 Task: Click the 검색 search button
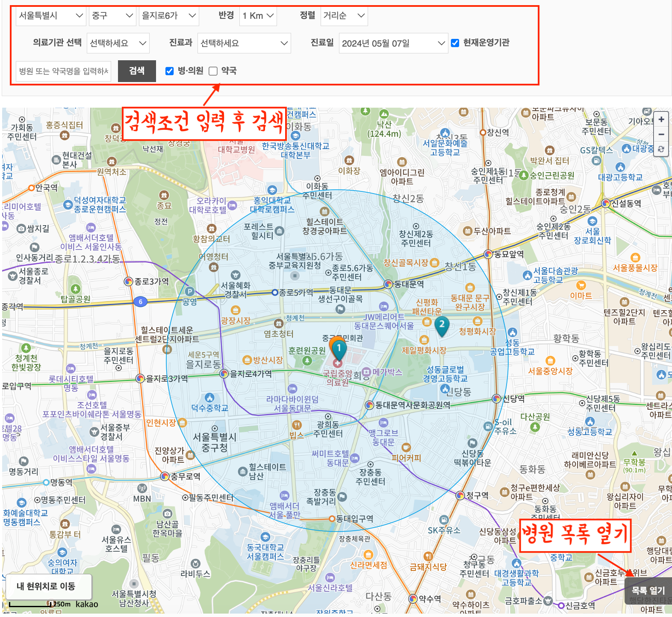click(137, 71)
